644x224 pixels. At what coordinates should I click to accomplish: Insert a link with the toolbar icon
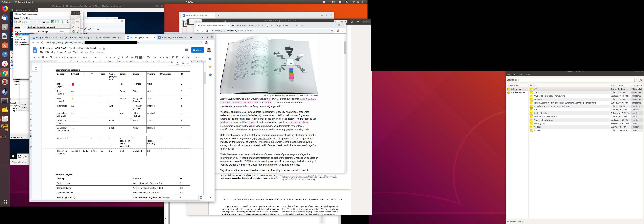click(x=133, y=57)
